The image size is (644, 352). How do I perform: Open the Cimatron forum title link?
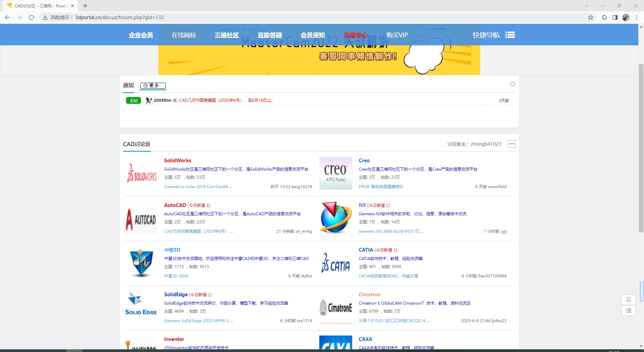(x=370, y=295)
